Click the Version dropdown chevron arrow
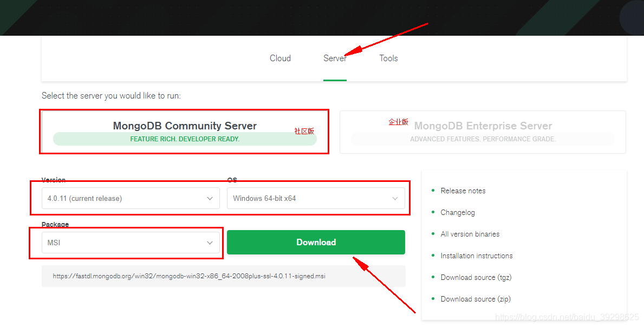 [210, 199]
